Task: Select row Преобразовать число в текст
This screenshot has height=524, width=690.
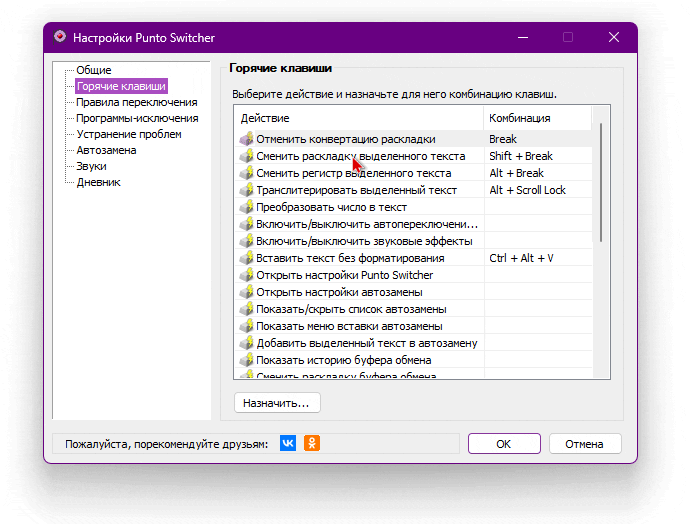Action: pyautogui.click(x=414, y=207)
